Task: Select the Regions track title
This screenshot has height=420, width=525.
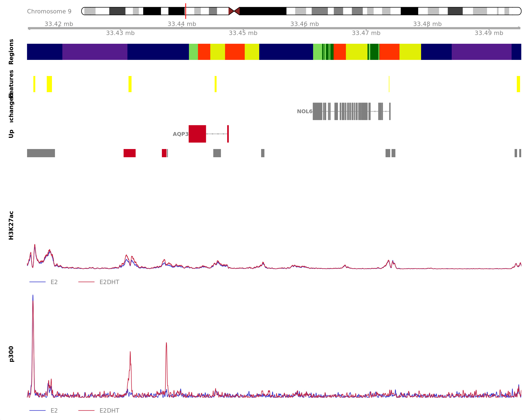Action: 11,52
